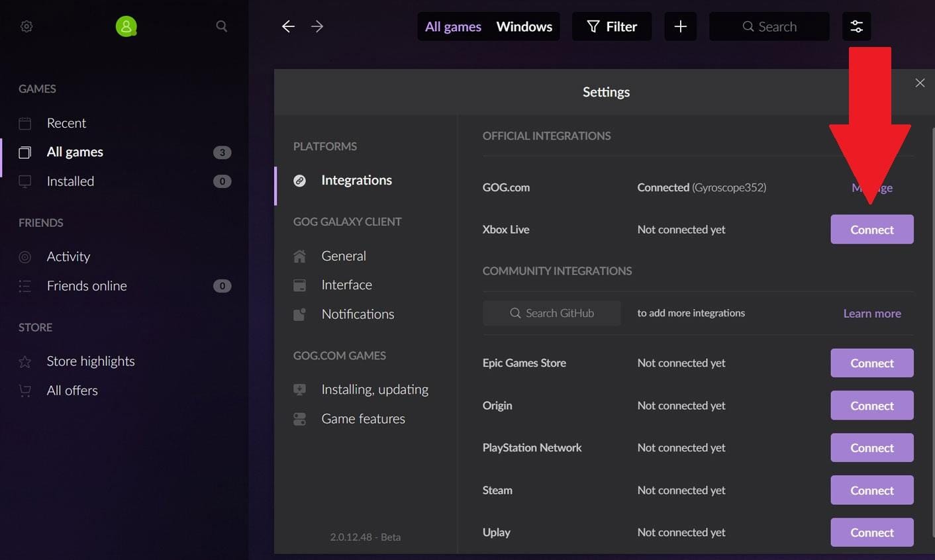Viewport: 935px width, 560px height.
Task: Click Connected (Gyroscope352) status text
Action: tap(702, 187)
